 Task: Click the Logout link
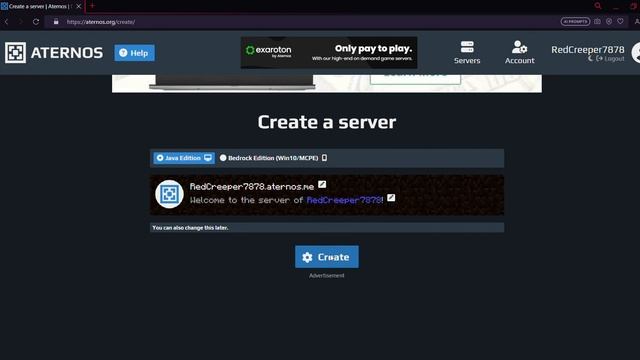tap(610, 59)
